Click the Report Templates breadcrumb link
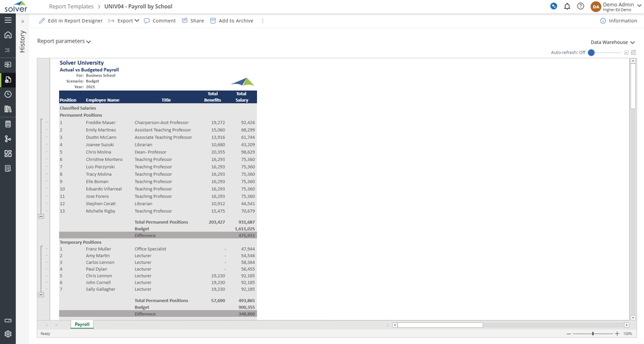644x344 pixels. [x=71, y=6]
